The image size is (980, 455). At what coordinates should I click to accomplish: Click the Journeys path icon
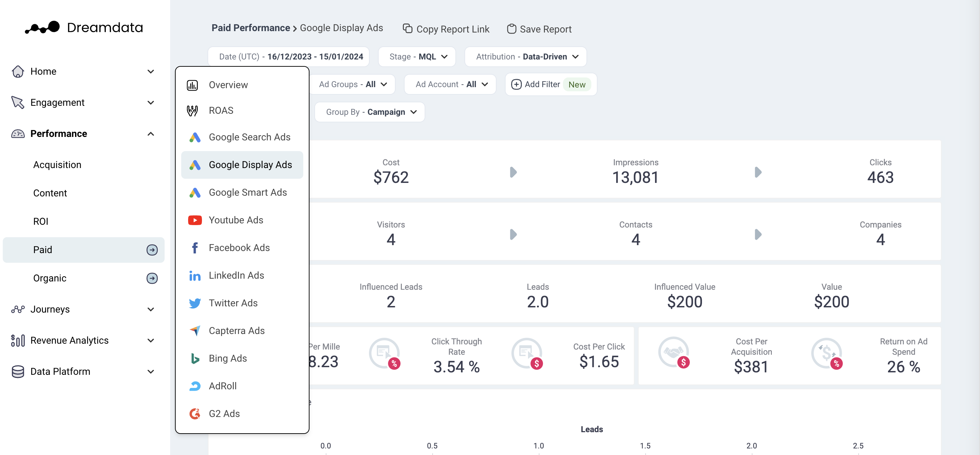point(18,309)
